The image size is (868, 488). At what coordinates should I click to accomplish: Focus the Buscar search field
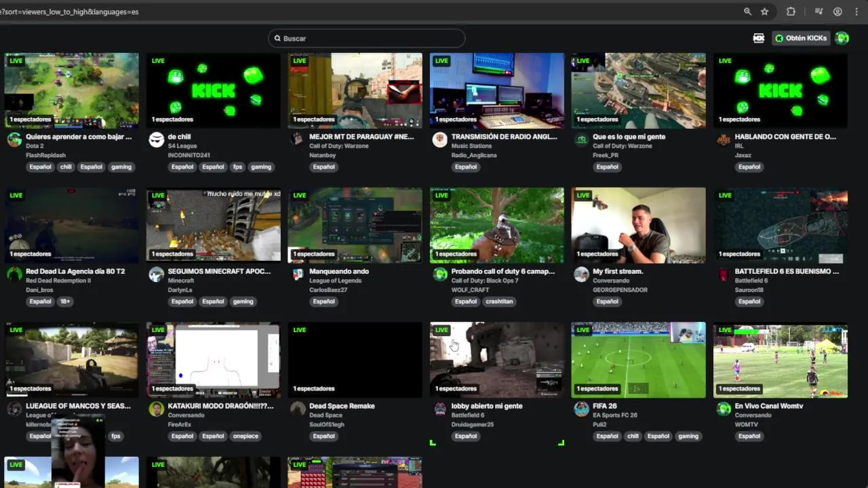point(367,39)
